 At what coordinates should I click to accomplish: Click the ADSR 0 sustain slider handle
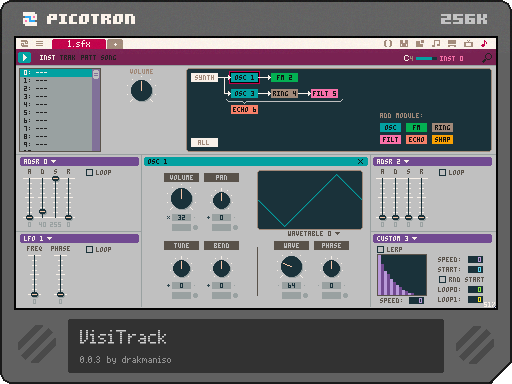coord(55,179)
